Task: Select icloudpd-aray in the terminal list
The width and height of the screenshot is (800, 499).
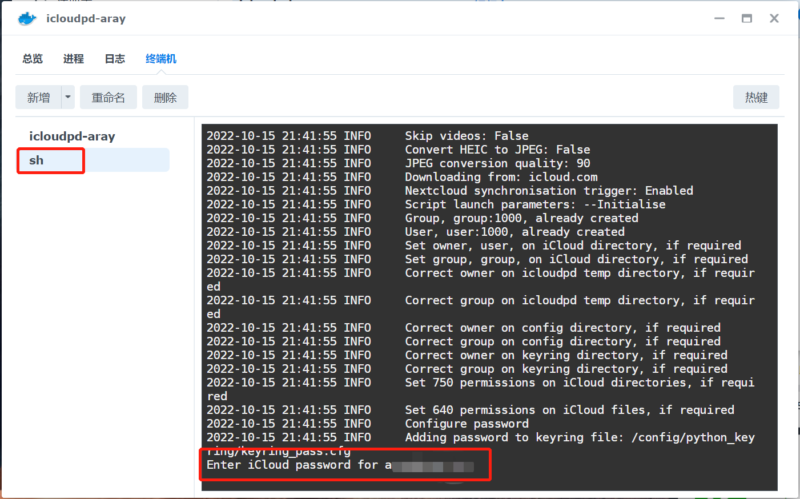Action: tap(72, 136)
